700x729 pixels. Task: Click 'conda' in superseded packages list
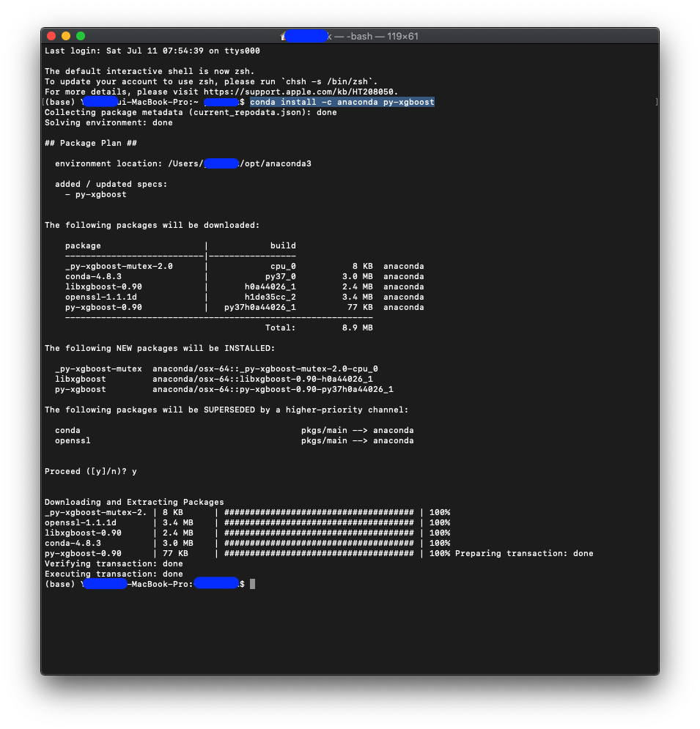67,430
